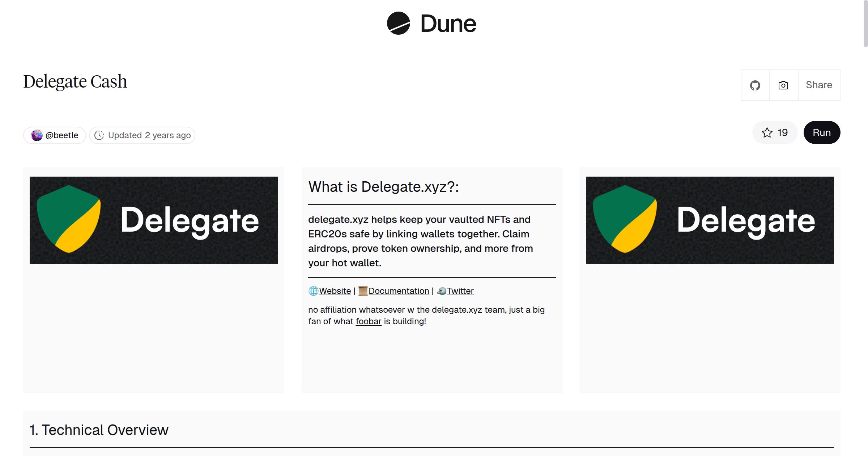Image resolution: width=868 pixels, height=456 pixels.
Task: Click the beetle user avatar
Action: (x=37, y=135)
